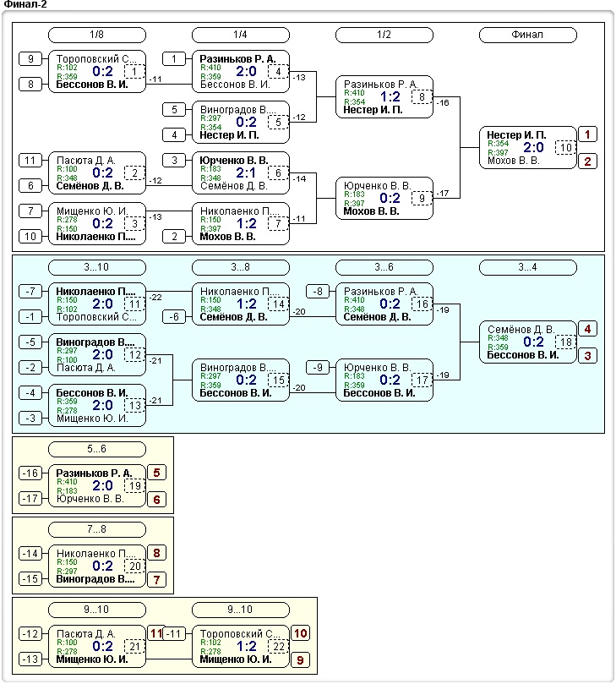Click the 1/2 round header
616x684 pixels.
point(384,35)
